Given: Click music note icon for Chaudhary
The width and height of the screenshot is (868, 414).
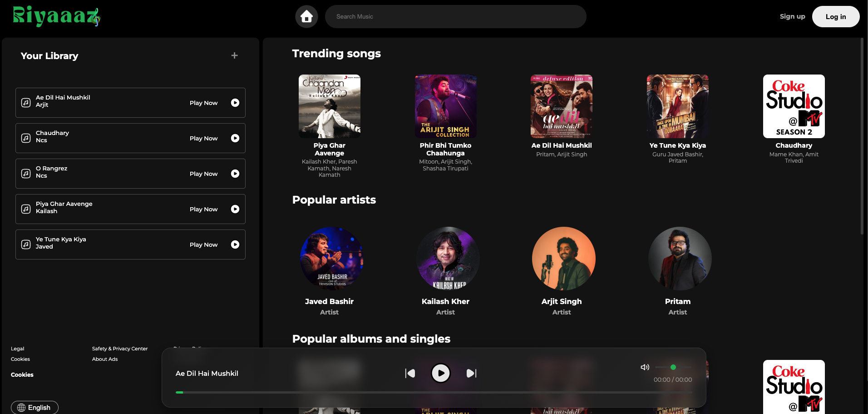Looking at the screenshot, I should 26,138.
